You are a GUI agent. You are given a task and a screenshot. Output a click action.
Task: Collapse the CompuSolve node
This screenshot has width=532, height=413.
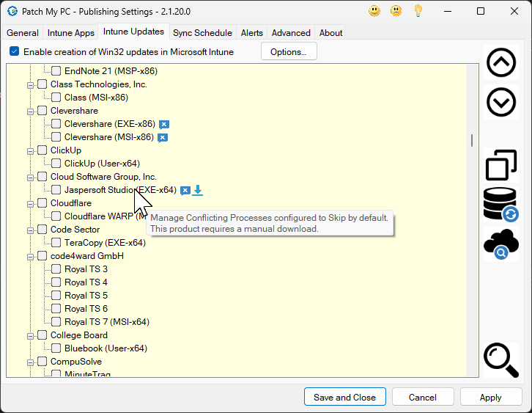click(x=30, y=362)
